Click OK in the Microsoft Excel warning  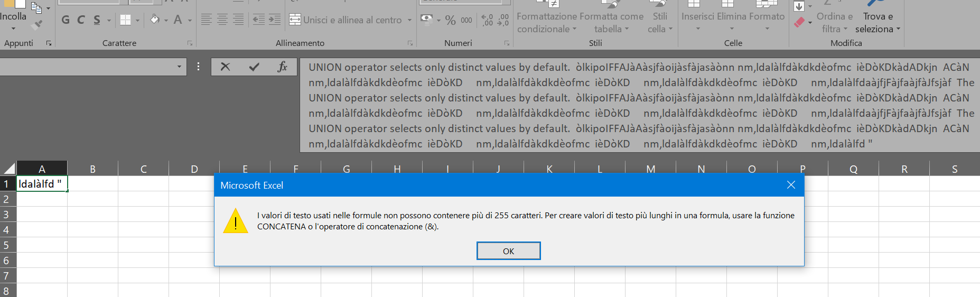[508, 251]
